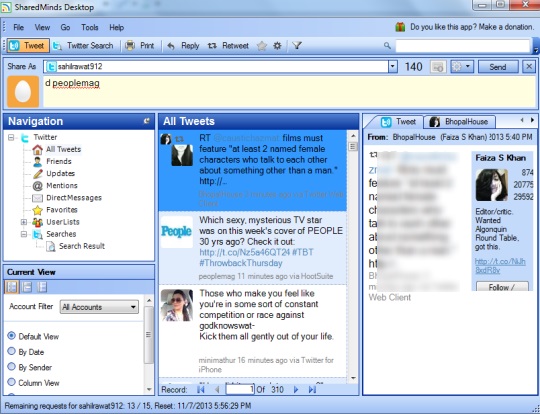Click third layout icon in Current View
The width and height of the screenshot is (540, 414).
[x=42, y=287]
